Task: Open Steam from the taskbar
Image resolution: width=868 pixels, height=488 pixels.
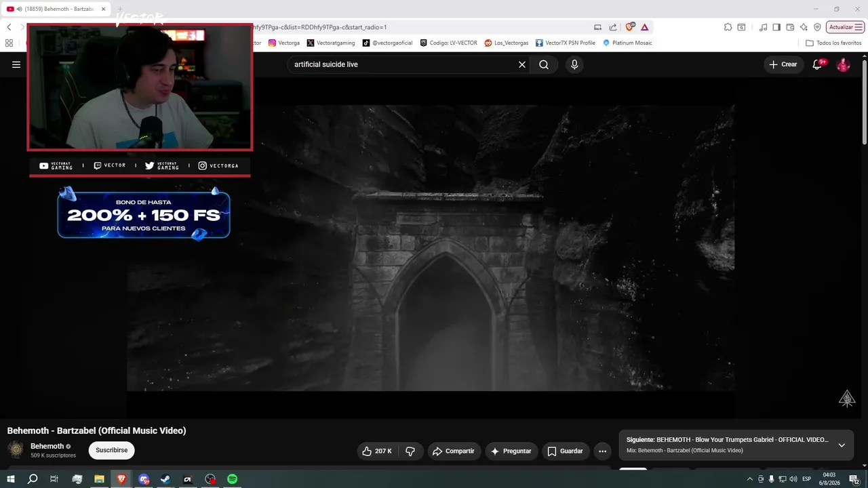Action: pyautogui.click(x=165, y=479)
